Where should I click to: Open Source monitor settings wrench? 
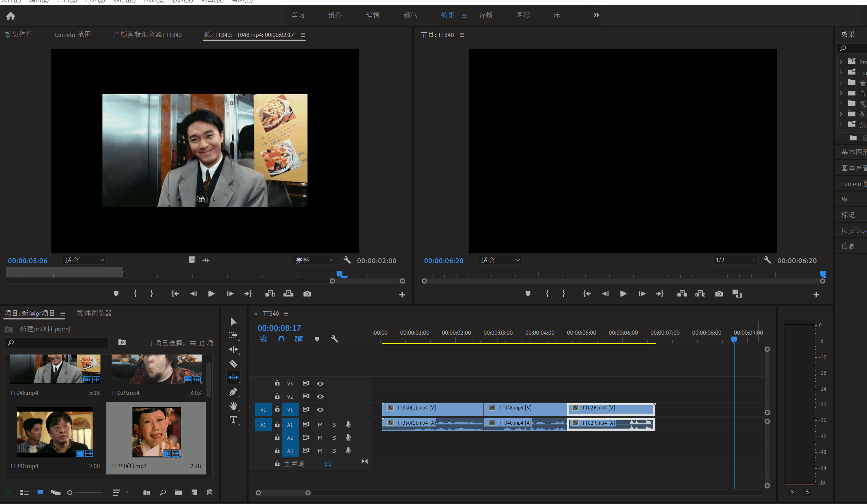347,260
